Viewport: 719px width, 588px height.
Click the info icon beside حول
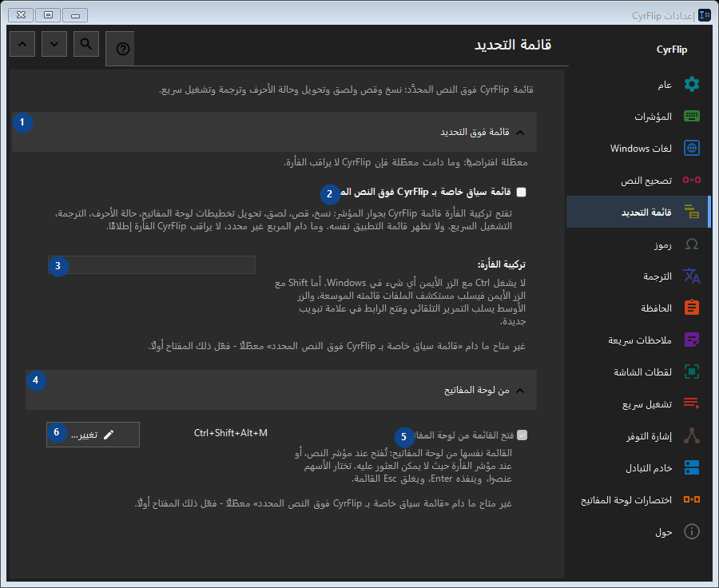[692, 531]
